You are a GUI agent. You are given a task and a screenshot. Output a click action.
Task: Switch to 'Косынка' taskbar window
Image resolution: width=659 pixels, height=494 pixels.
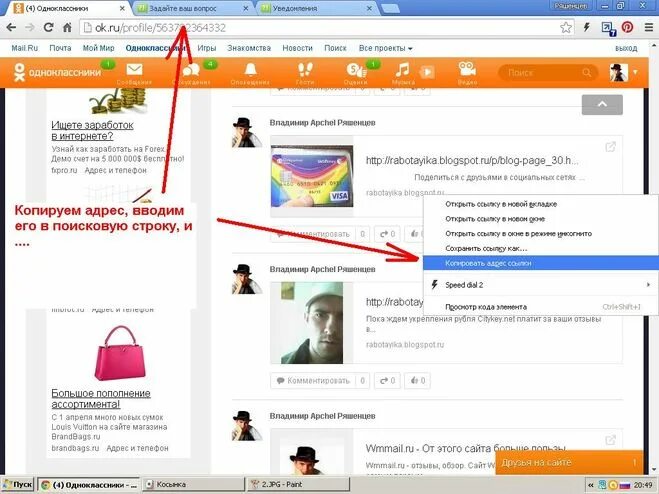click(193, 485)
